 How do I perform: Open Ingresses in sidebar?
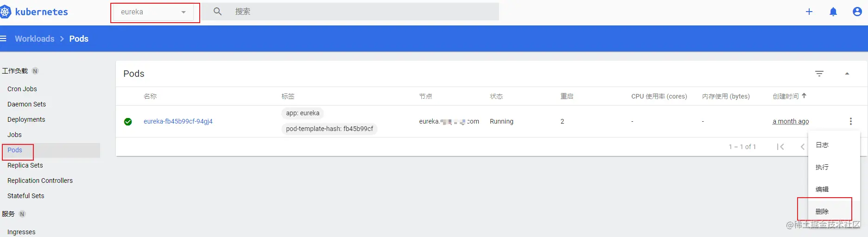(21, 232)
